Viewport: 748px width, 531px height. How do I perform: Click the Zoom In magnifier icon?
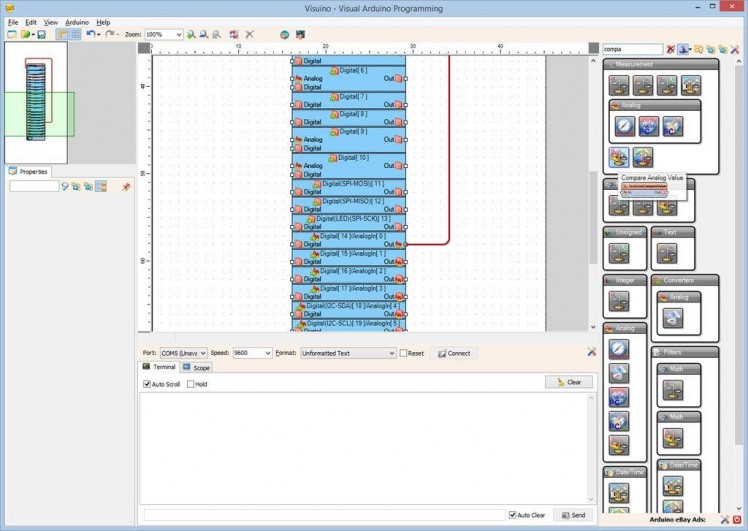point(192,34)
